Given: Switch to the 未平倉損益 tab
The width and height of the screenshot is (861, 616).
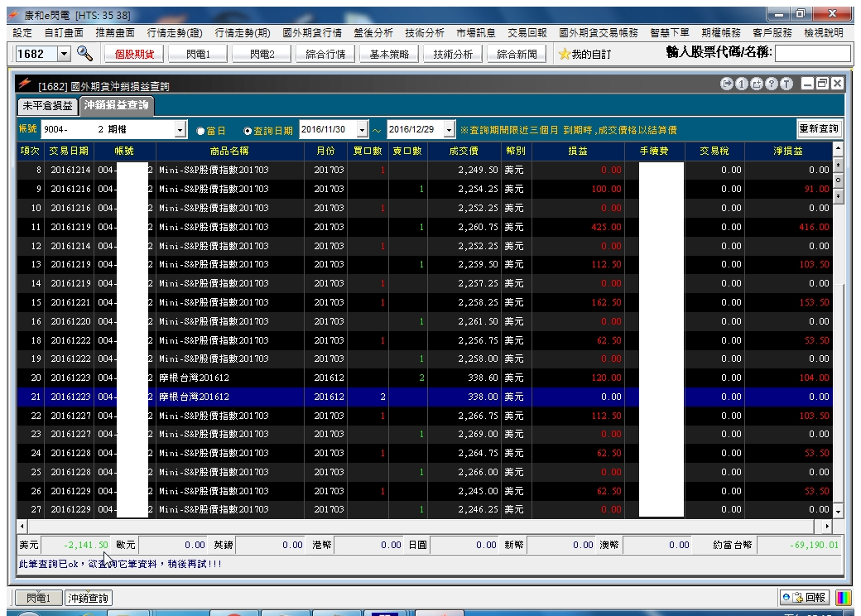Looking at the screenshot, I should click(x=48, y=105).
